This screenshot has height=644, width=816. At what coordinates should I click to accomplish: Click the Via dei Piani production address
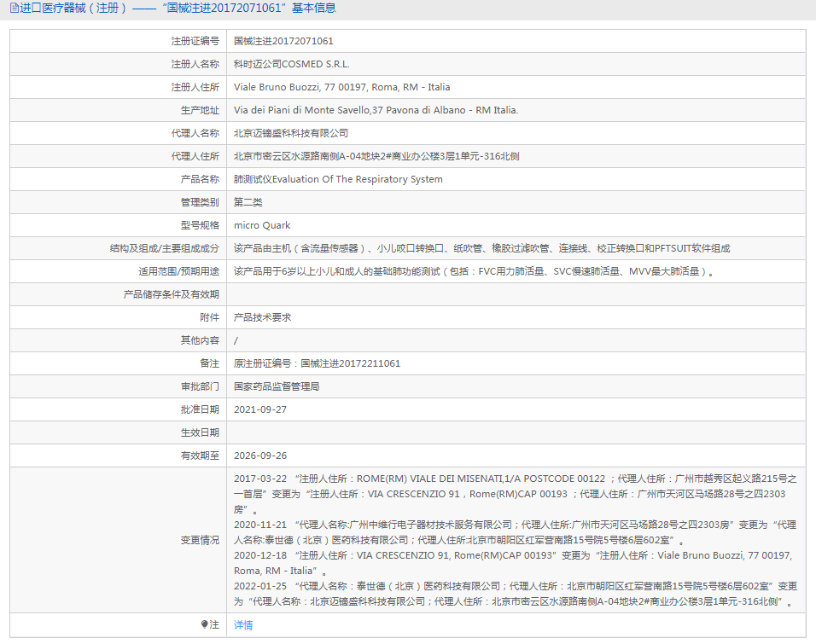pyautogui.click(x=376, y=110)
